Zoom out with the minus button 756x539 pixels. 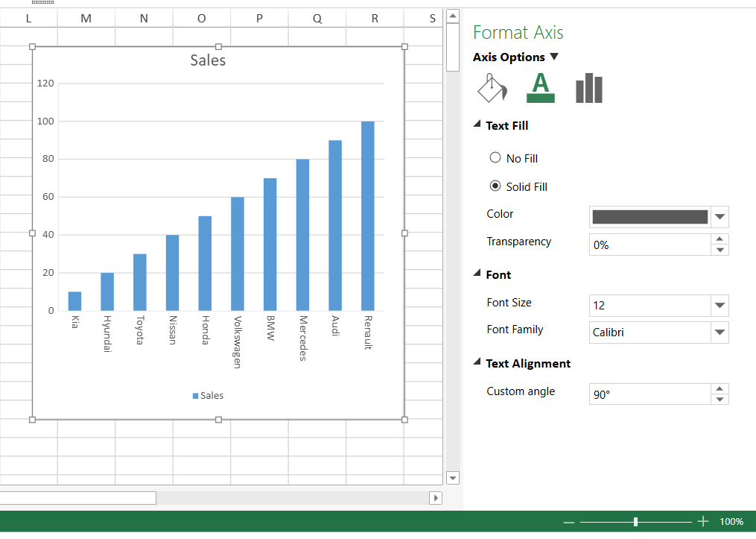click(569, 522)
